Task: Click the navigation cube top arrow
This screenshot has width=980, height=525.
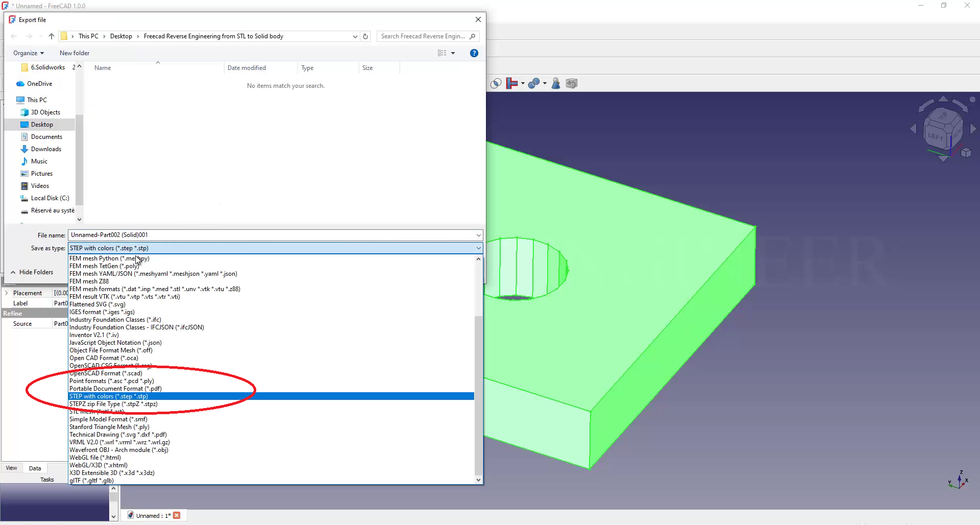Action: pos(943,99)
